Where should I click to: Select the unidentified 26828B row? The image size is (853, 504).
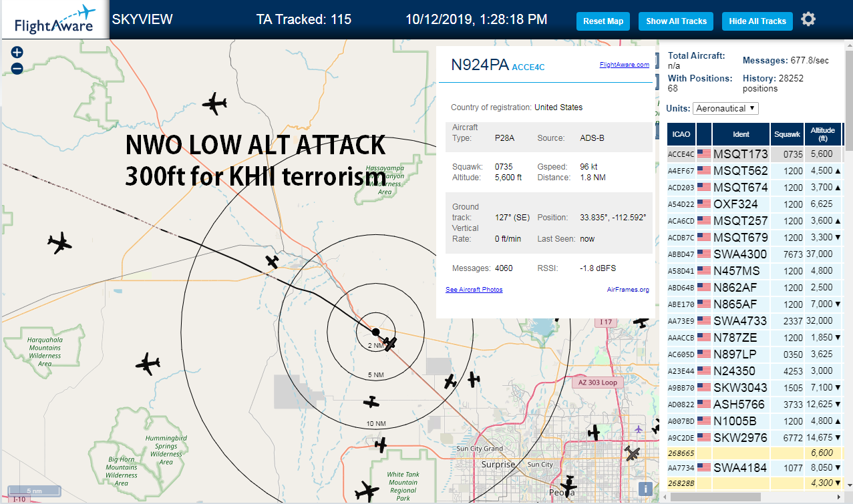[755, 483]
